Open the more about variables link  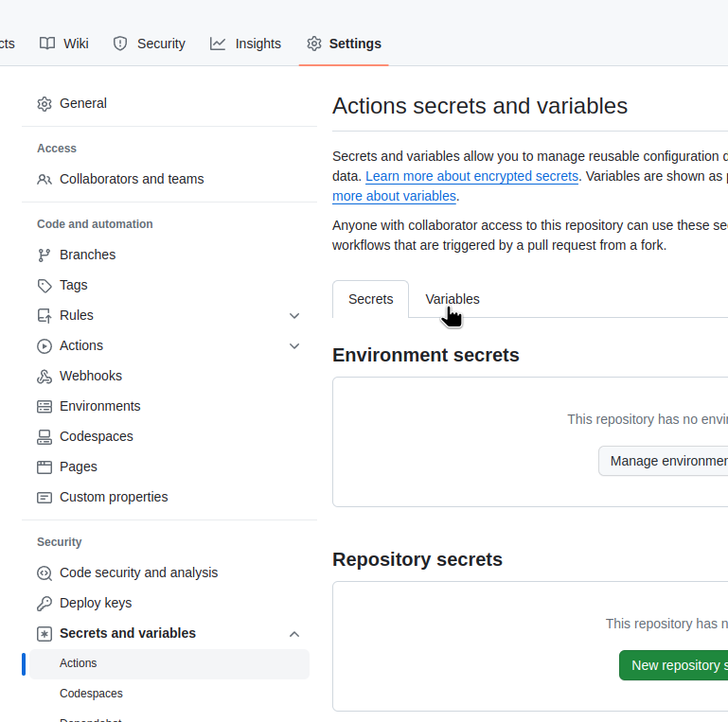pos(394,196)
